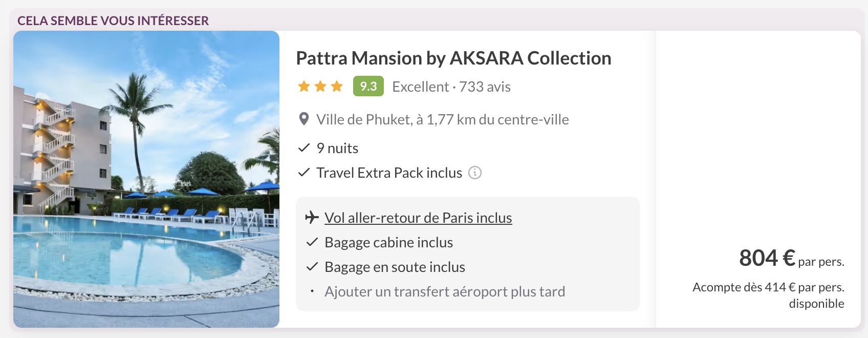
Task: Click the info icon beside Travel Extra Pack
Action: click(475, 173)
